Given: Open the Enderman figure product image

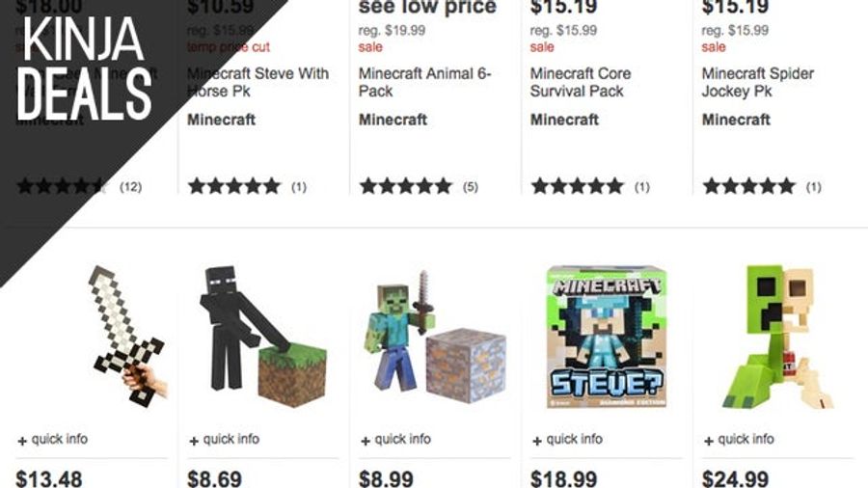Looking at the screenshot, I should pyautogui.click(x=263, y=337).
